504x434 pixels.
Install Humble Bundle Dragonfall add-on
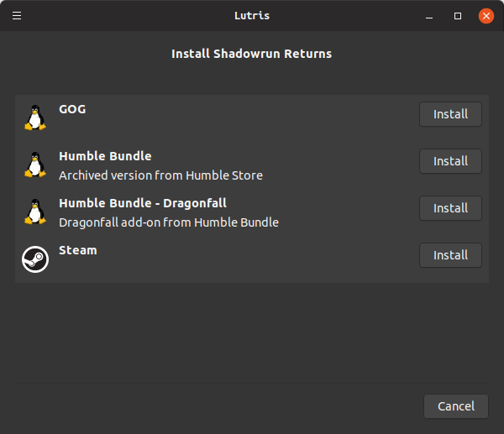[x=450, y=208]
